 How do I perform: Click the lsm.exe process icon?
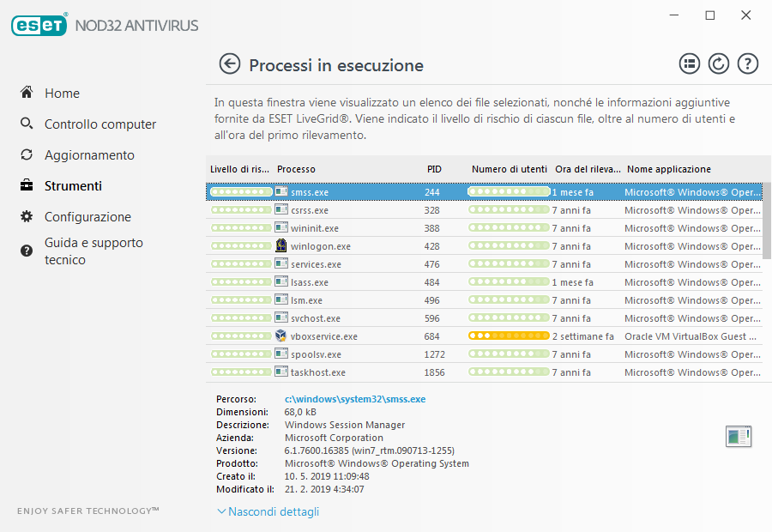coord(281,299)
